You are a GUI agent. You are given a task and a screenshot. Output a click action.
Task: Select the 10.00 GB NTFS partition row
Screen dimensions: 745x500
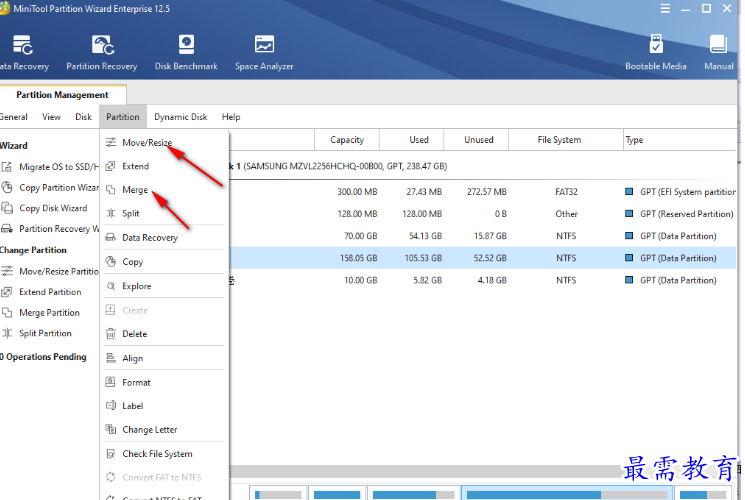tap(483, 280)
